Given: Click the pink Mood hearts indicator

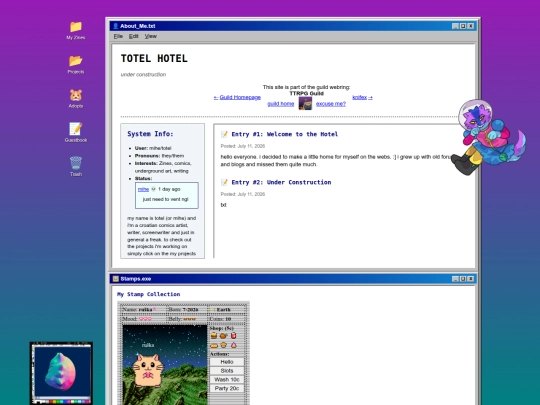Looking at the screenshot, I should click(145, 319).
